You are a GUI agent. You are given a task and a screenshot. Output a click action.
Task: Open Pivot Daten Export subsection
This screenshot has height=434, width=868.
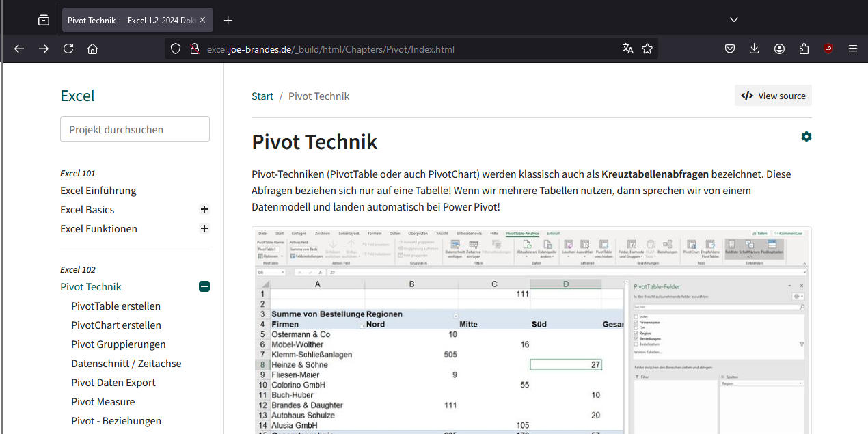click(x=113, y=382)
